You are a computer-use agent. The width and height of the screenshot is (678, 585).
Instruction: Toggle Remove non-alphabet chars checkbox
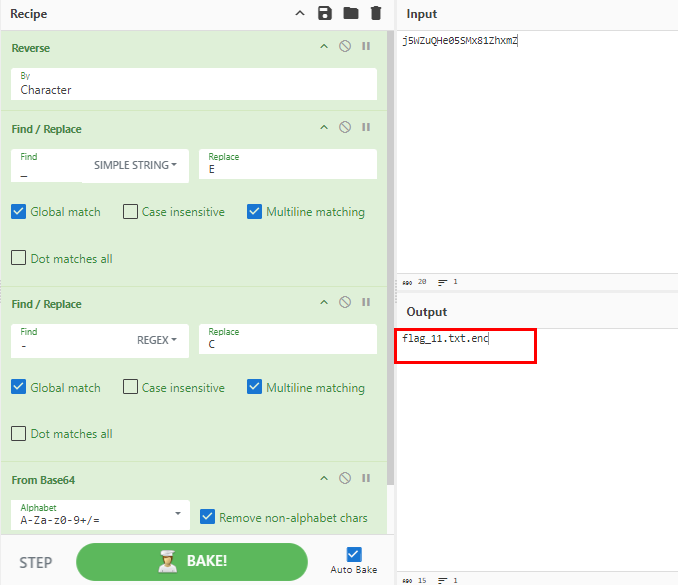point(208,516)
